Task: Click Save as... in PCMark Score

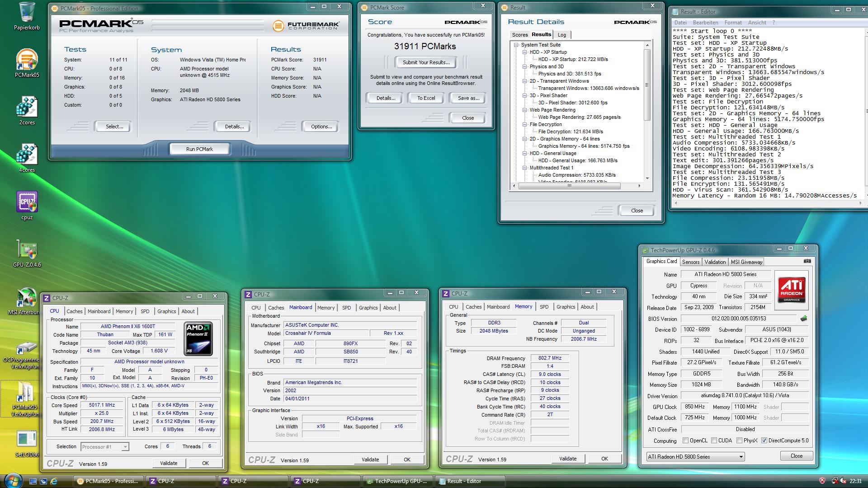Action: (468, 98)
